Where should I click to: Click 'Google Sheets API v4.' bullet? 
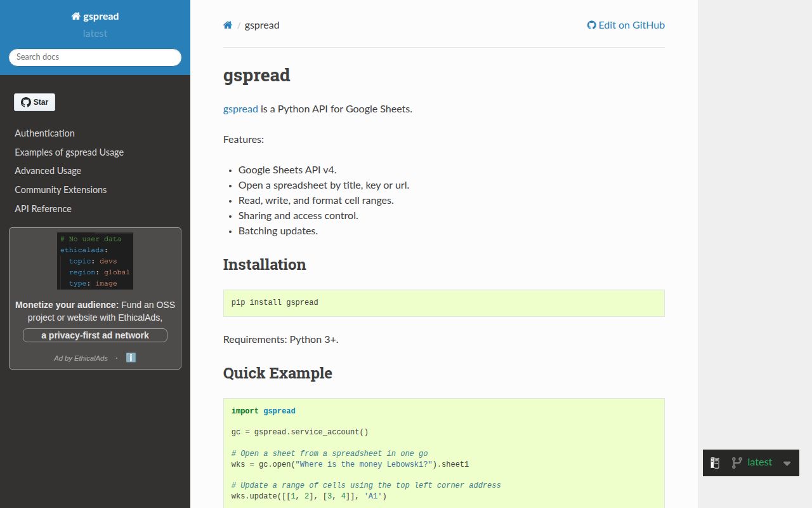tap(287, 170)
